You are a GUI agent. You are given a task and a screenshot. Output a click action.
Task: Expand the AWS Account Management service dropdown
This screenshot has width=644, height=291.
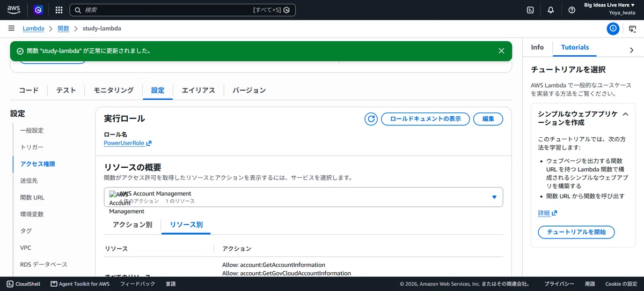tap(303, 197)
